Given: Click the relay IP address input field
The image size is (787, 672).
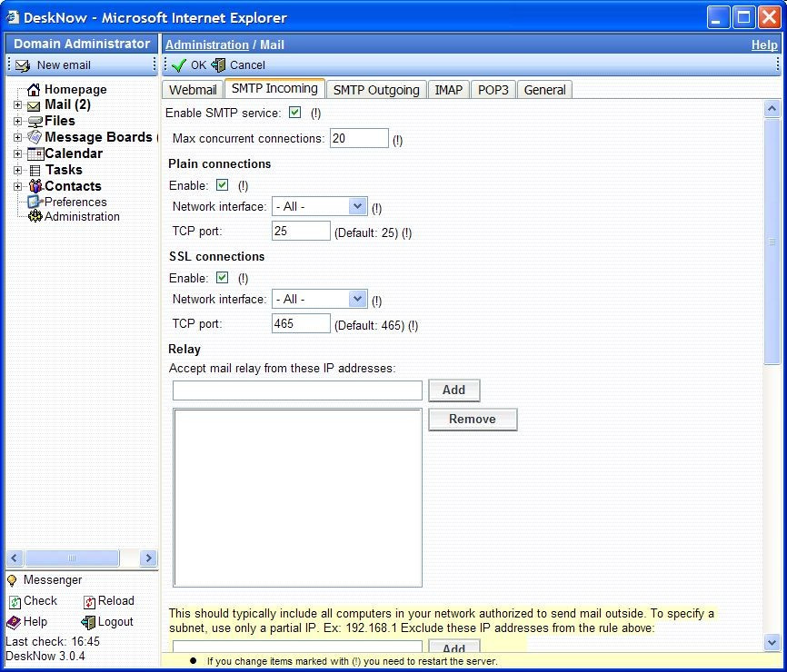Looking at the screenshot, I should tap(297, 390).
